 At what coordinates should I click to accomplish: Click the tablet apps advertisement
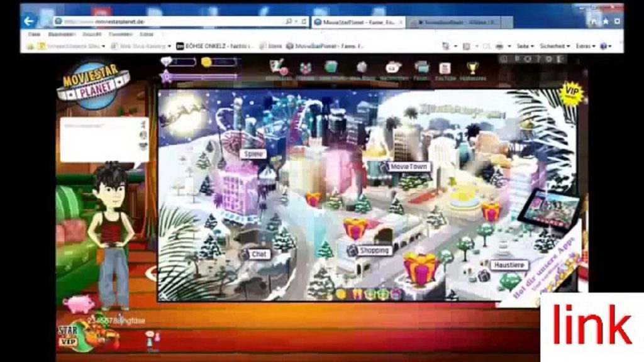[550, 210]
